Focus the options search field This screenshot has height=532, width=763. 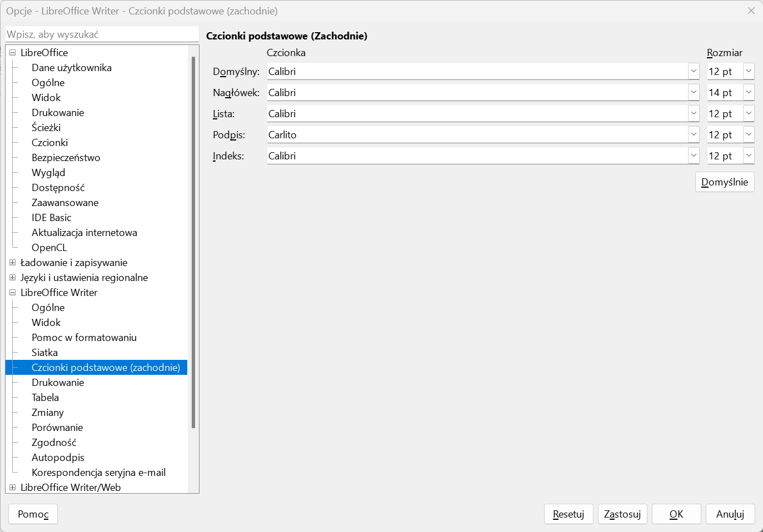coord(102,34)
